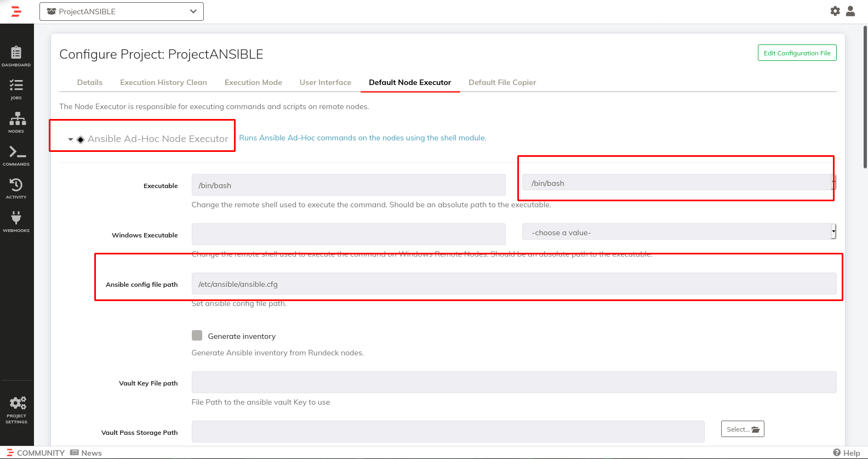Click the Vault Pass Storage Path field
The height and width of the screenshot is (459, 868).
(448, 432)
